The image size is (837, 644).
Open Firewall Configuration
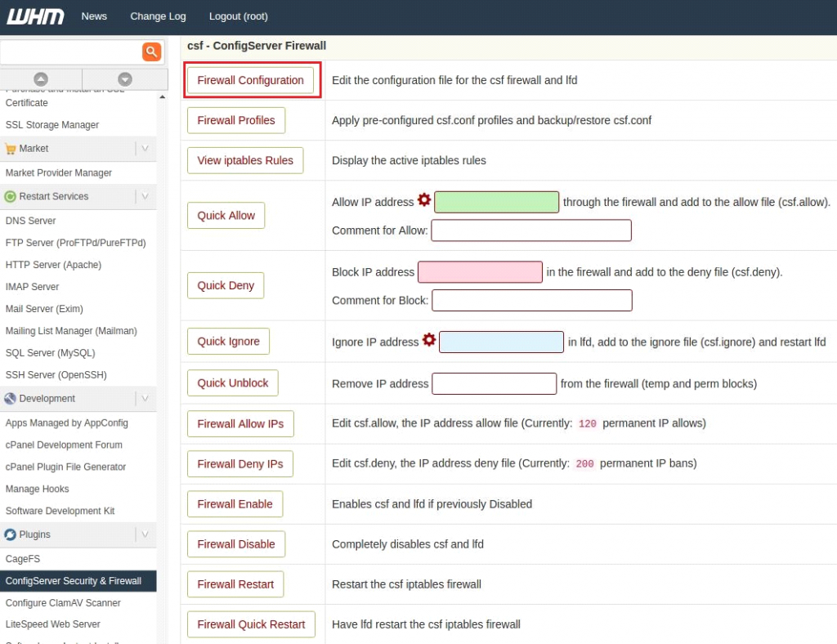coord(250,80)
